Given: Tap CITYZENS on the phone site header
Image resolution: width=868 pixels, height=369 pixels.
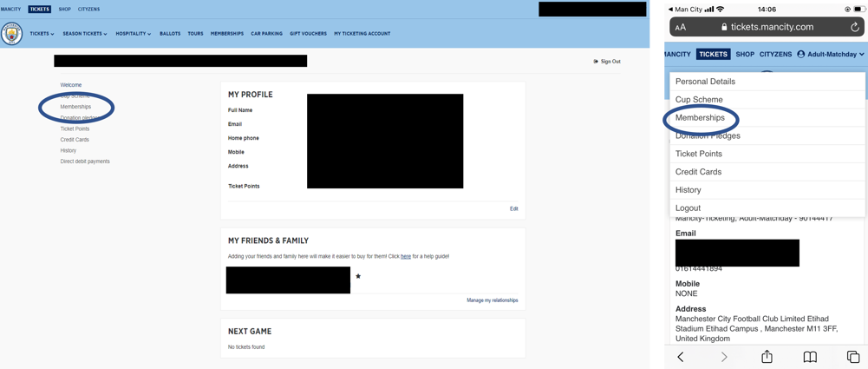Looking at the screenshot, I should coord(775,55).
